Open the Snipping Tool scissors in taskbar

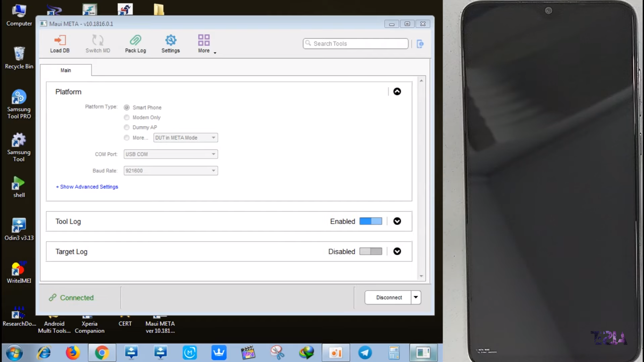277,353
